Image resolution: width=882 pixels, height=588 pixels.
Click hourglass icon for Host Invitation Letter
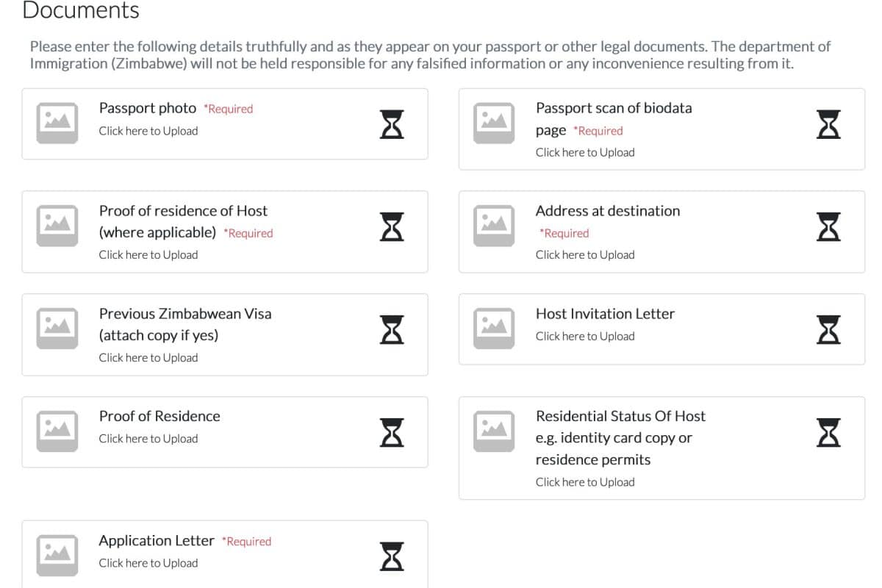(x=828, y=329)
